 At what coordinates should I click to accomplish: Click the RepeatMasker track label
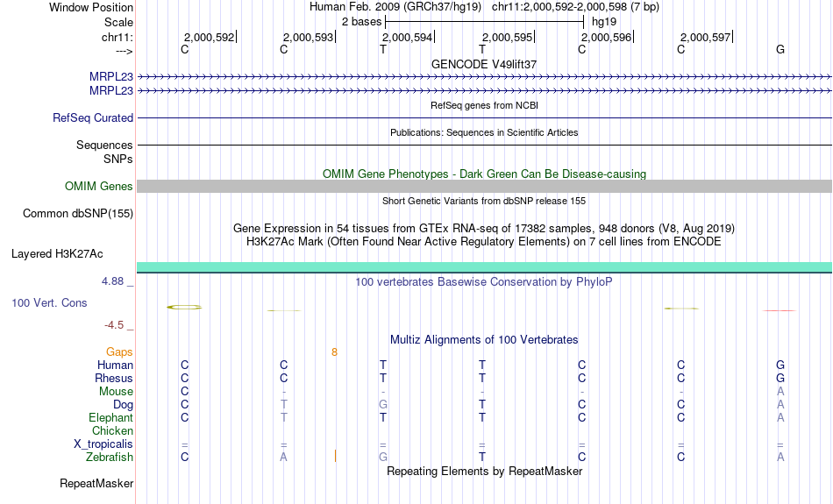point(96,483)
